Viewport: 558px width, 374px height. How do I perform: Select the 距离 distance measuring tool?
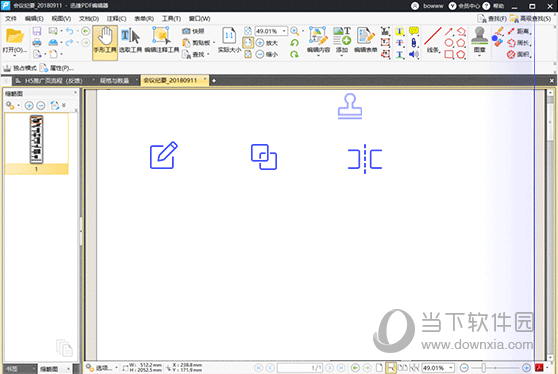(x=519, y=31)
